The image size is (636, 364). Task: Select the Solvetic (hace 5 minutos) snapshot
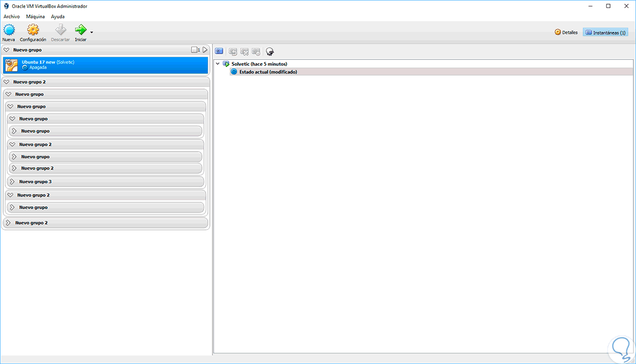259,64
